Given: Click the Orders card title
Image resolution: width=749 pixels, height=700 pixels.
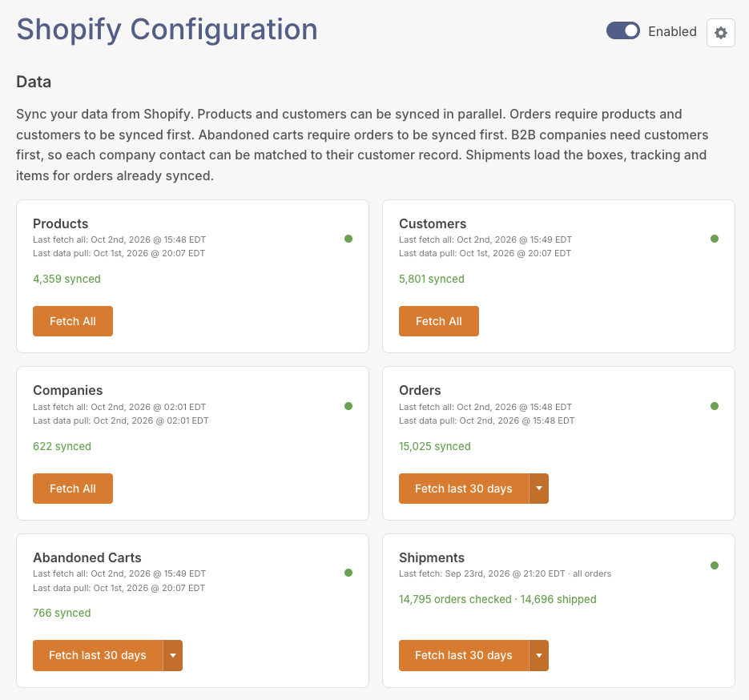Looking at the screenshot, I should coord(420,390).
